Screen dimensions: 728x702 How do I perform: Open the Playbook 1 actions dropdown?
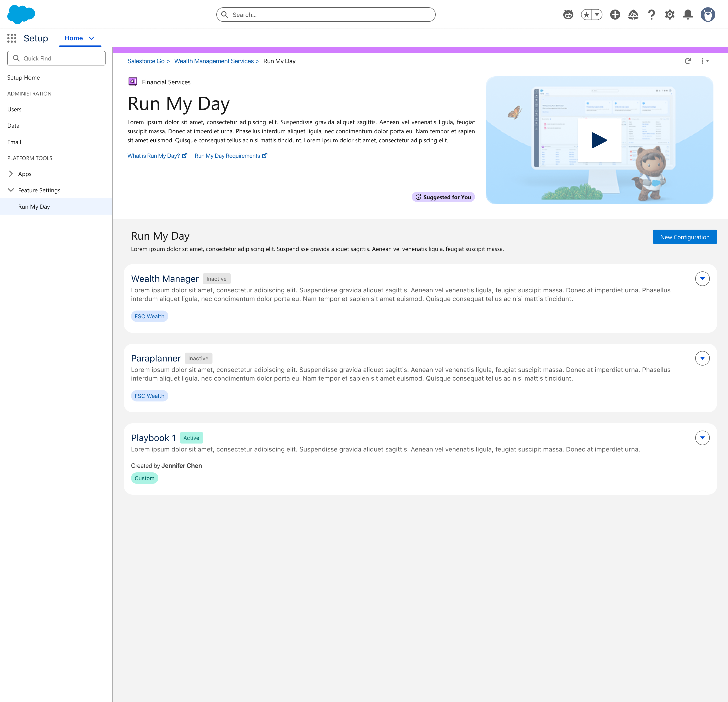click(702, 438)
